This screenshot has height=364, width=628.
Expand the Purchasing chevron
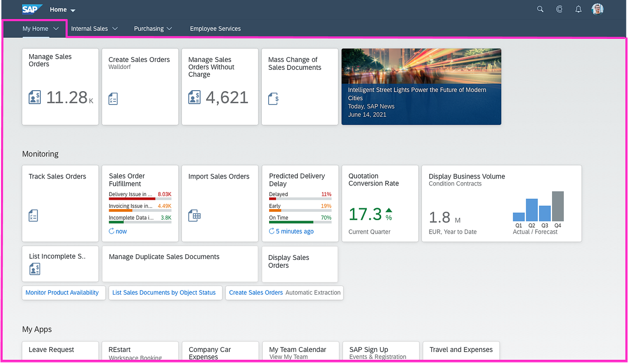pos(169,28)
